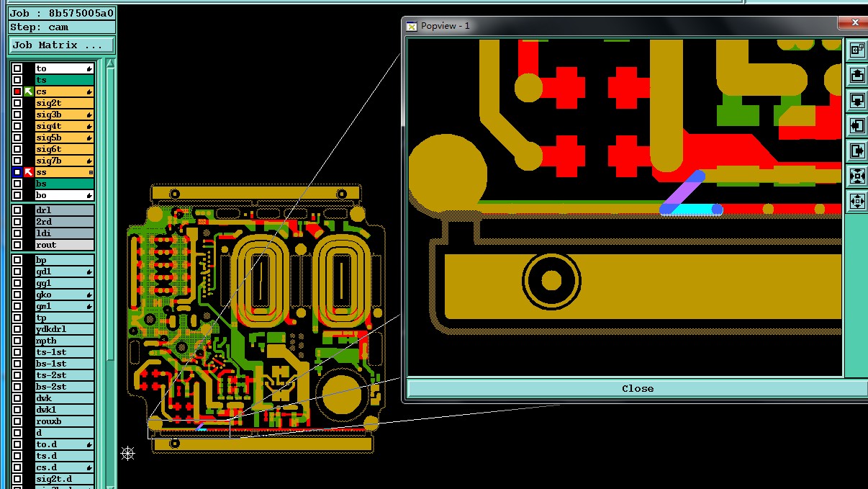This screenshot has width=868, height=489.
Task: Close the Popview window with Close button
Action: [638, 388]
